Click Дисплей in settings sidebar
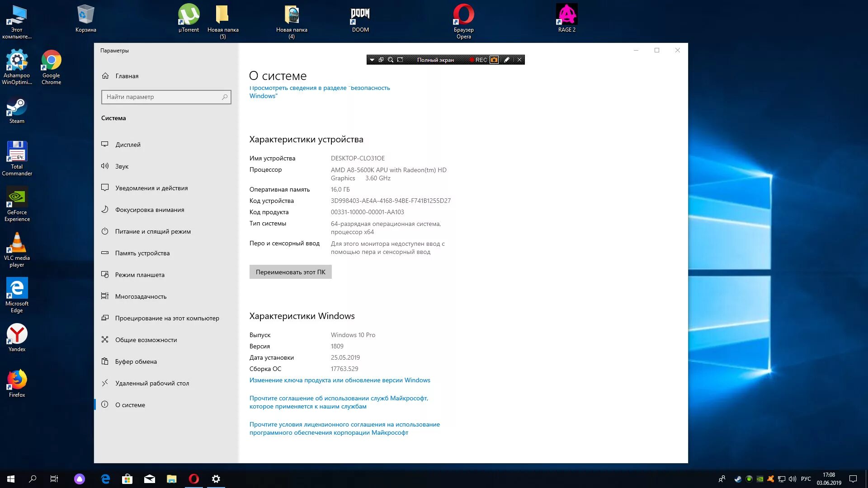Image resolution: width=868 pixels, height=488 pixels. pos(128,144)
